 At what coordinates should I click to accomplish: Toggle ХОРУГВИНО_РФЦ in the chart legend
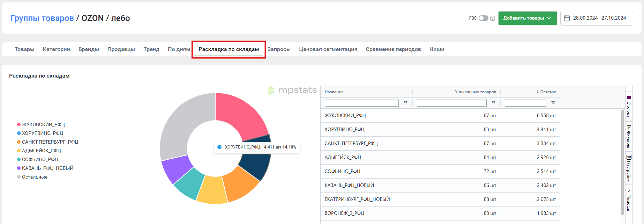(40, 133)
